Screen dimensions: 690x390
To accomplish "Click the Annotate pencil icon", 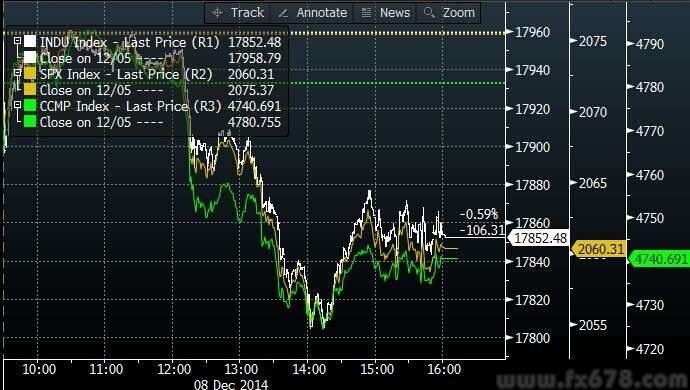I will click(283, 13).
